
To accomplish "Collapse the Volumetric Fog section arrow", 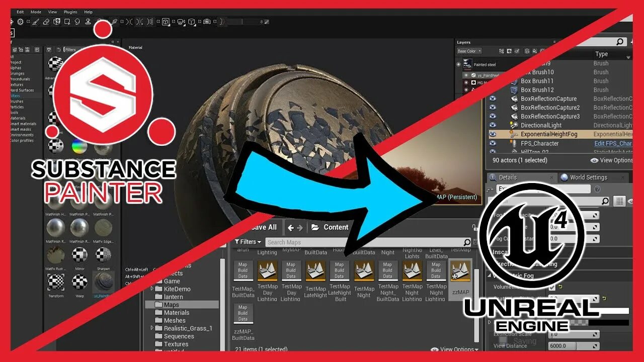I will [490, 276].
